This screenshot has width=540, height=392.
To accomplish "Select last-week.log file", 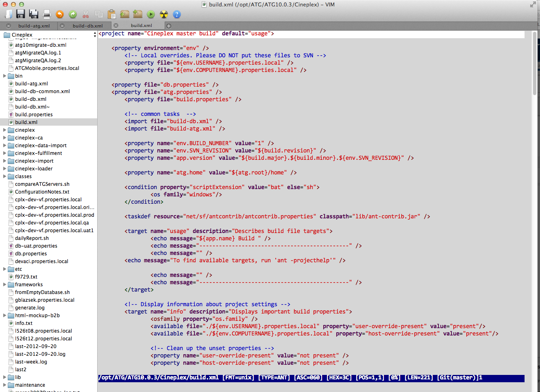I will coord(31,362).
